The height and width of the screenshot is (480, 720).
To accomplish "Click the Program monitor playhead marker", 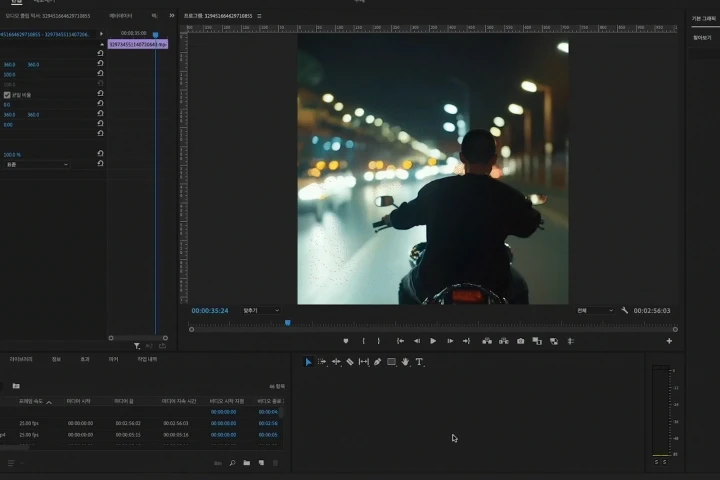I will click(x=288, y=323).
